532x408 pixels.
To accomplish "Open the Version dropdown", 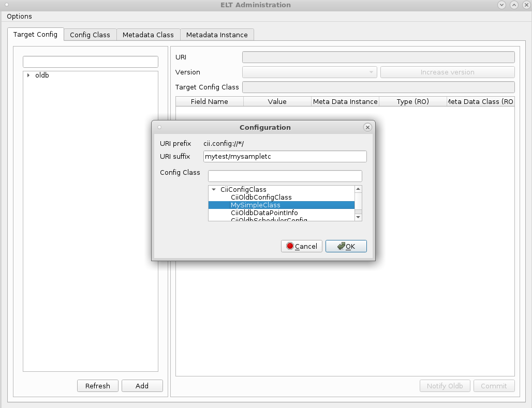I will point(309,72).
